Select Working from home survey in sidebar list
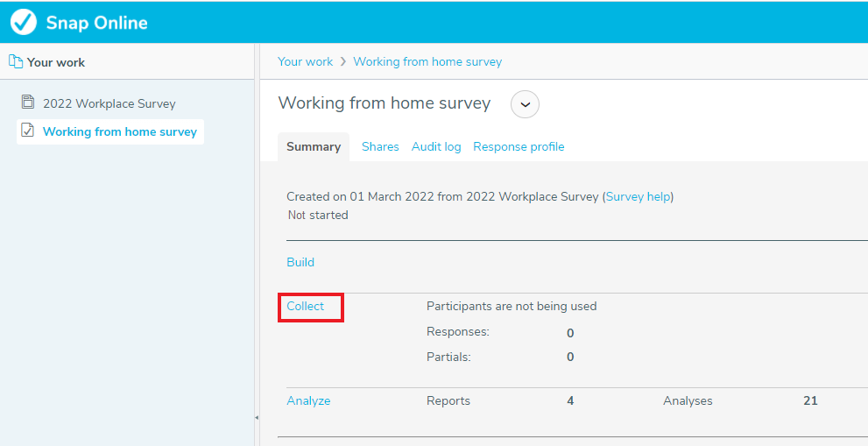 coord(120,132)
